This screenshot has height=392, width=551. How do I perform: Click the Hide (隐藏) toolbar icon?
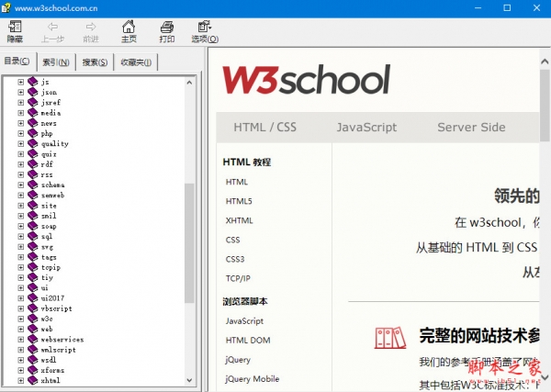pyautogui.click(x=15, y=27)
